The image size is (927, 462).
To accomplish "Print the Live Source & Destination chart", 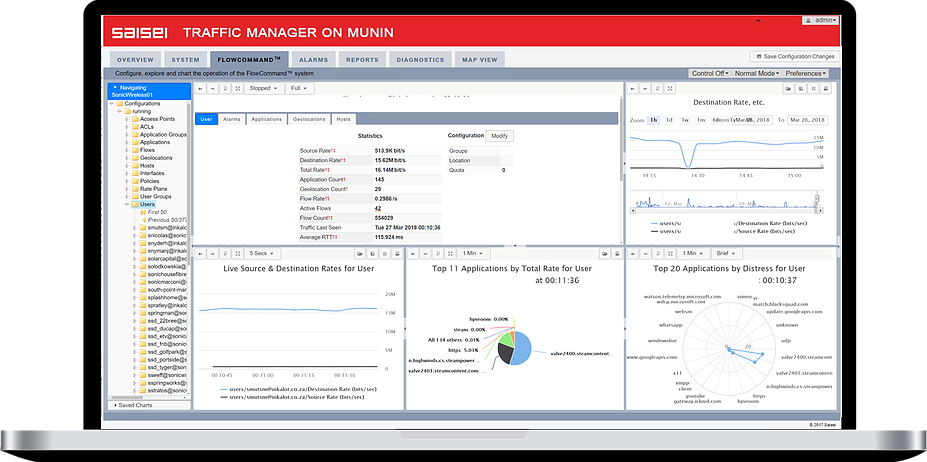I will [397, 253].
